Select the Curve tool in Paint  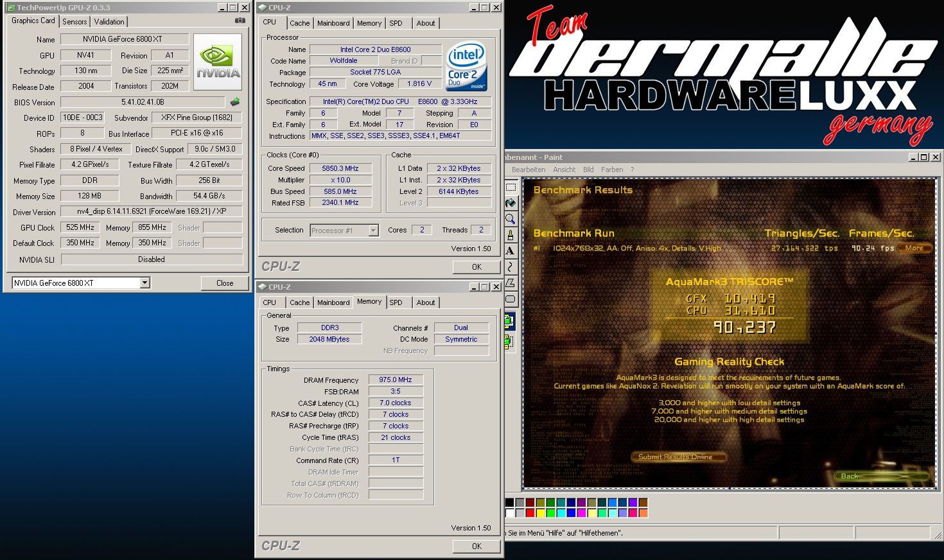[511, 267]
